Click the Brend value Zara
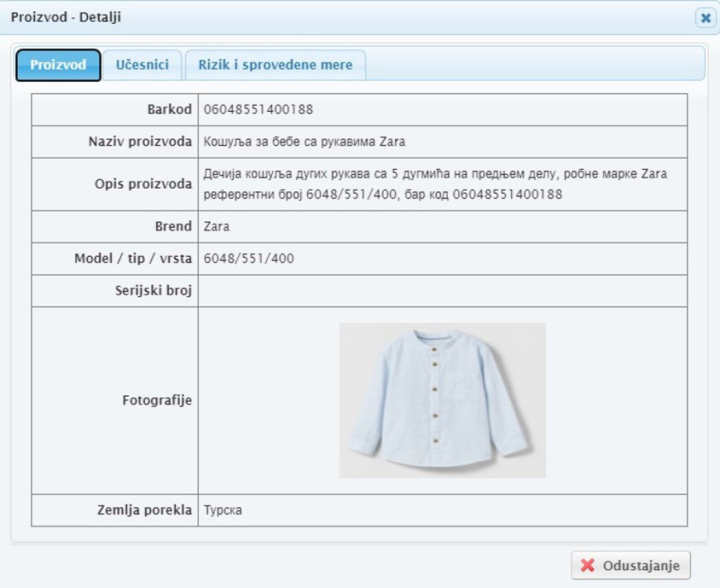720x588 pixels. 217,226
